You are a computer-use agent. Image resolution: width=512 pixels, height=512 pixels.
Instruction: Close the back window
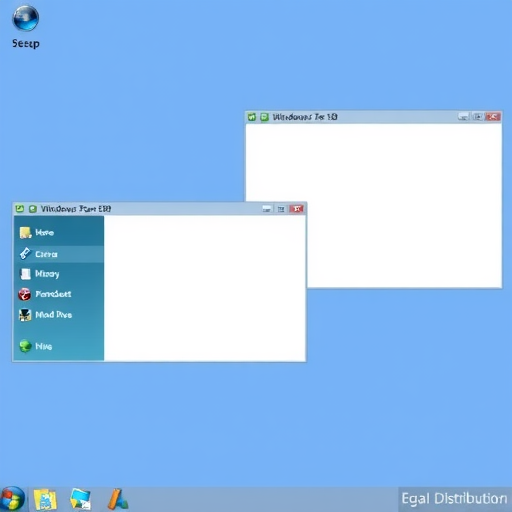tap(493, 117)
